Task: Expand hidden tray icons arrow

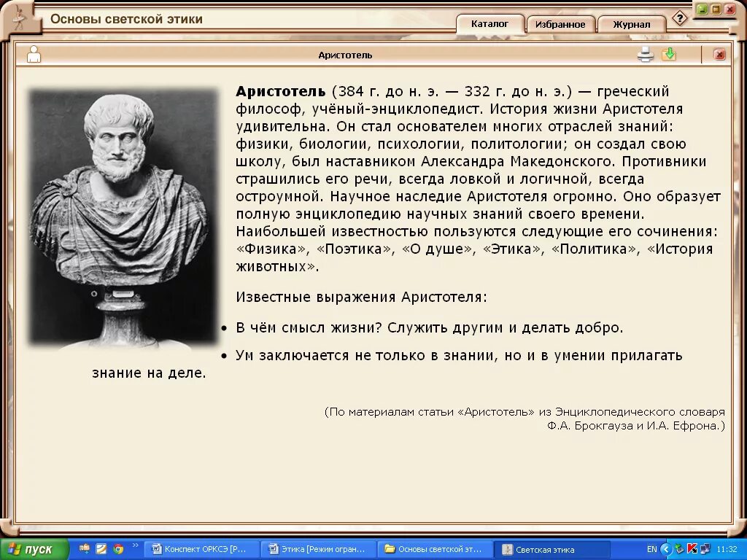Action: [666, 549]
